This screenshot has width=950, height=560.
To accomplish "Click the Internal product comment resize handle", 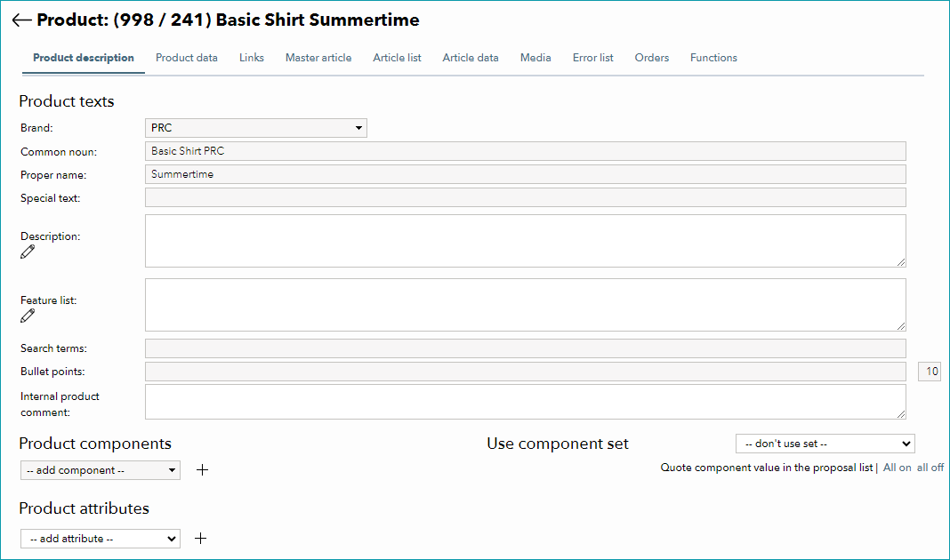I will [901, 414].
